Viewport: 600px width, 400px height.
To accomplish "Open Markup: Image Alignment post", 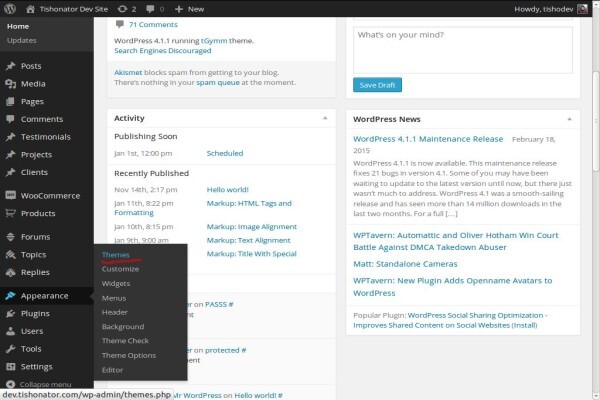I will (251, 227).
